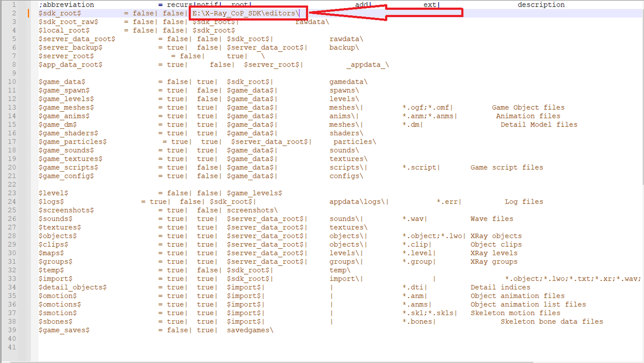This screenshot has width=644, height=363.
Task: Click the $textures$ abbreviation on line 27
Action: [x=60, y=227]
